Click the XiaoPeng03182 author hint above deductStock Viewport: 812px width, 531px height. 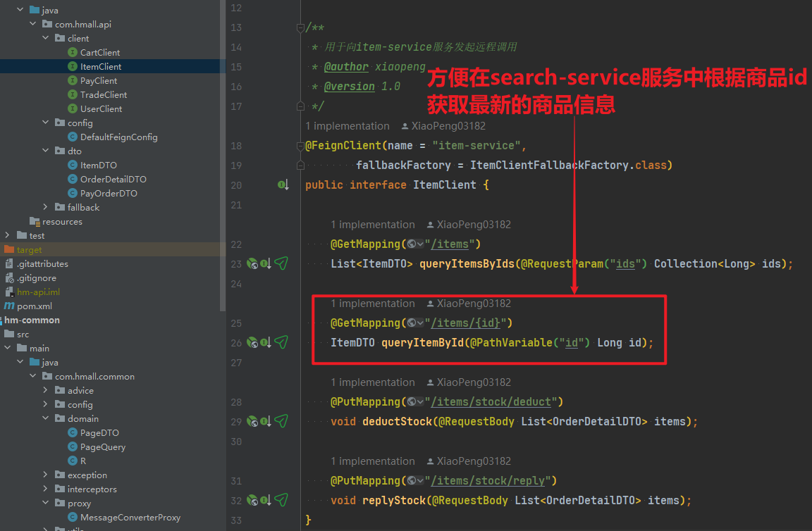(473, 382)
